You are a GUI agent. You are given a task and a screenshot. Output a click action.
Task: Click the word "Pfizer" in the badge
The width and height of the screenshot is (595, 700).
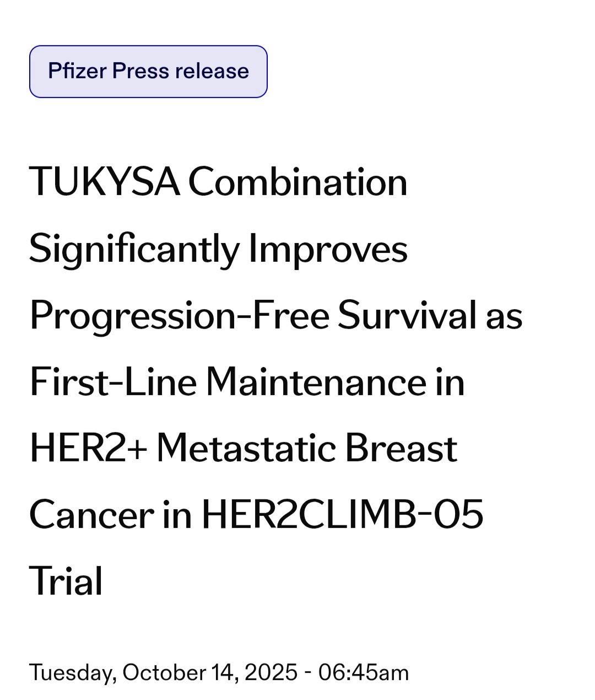click(x=77, y=71)
